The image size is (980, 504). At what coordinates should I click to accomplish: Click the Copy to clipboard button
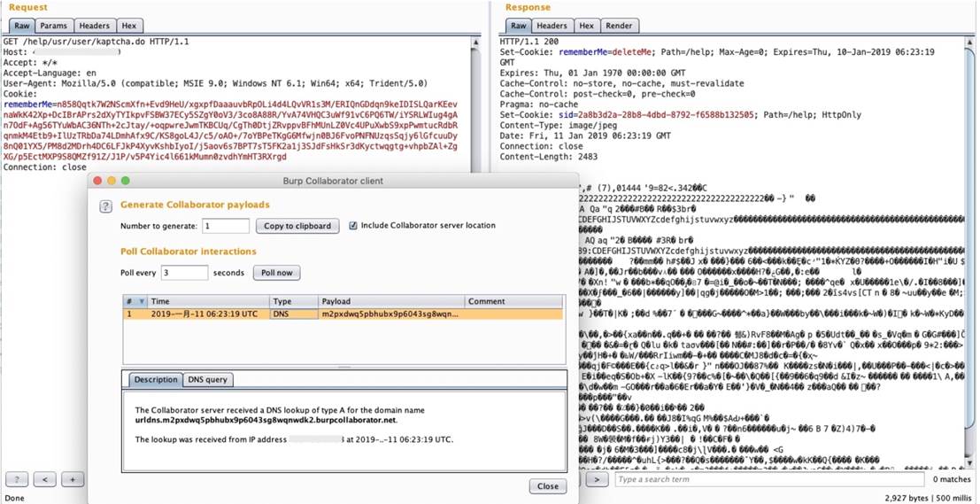point(297,226)
